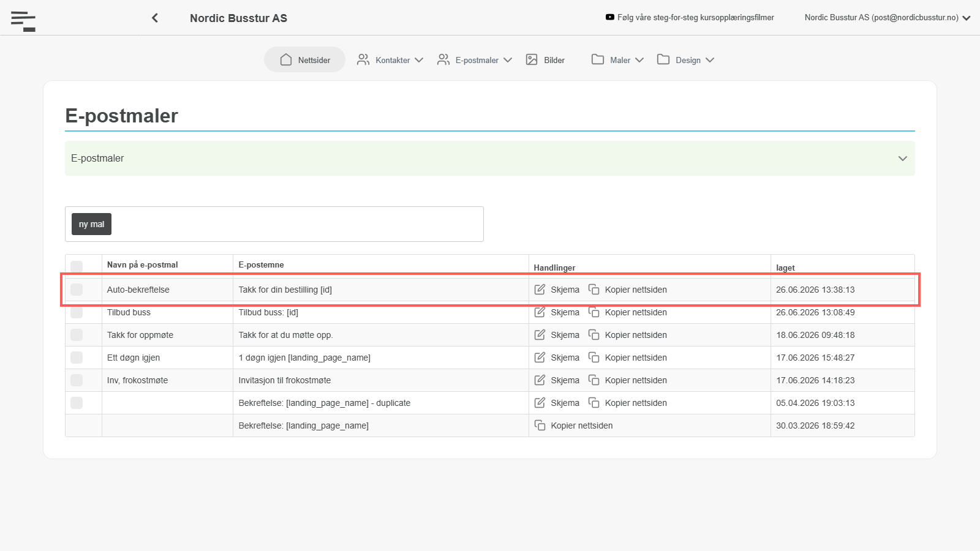This screenshot has height=551, width=980.
Task: Select the subject 'Tilbud buss: [id]'
Action: tap(268, 312)
